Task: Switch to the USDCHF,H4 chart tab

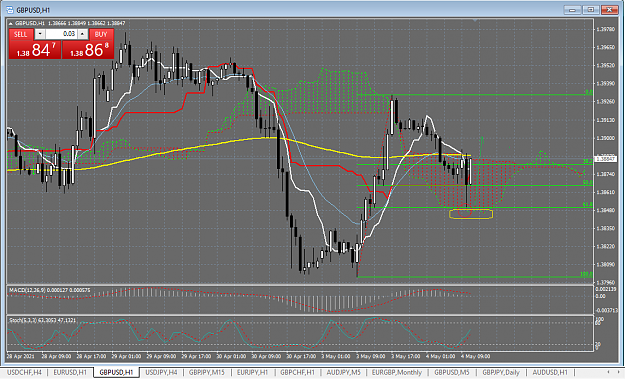Action: [25, 372]
